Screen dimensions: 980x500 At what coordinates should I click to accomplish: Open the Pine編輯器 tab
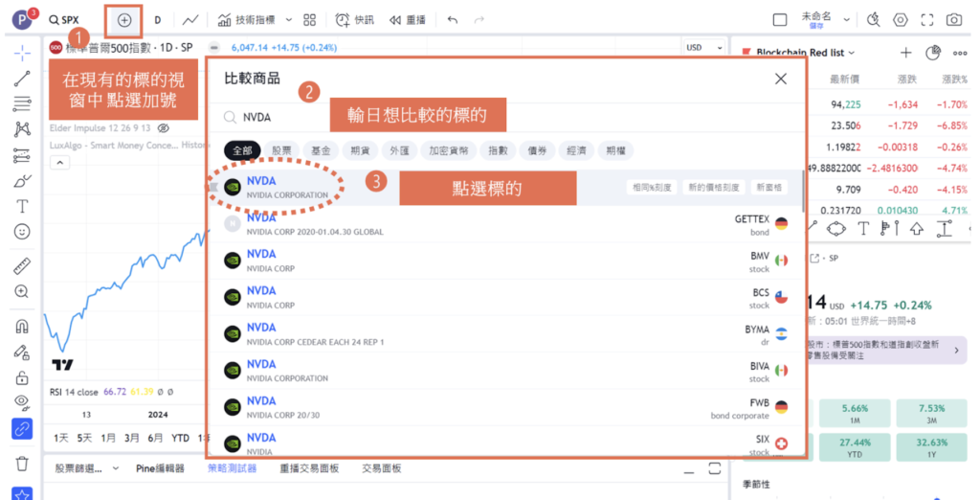pos(160,468)
